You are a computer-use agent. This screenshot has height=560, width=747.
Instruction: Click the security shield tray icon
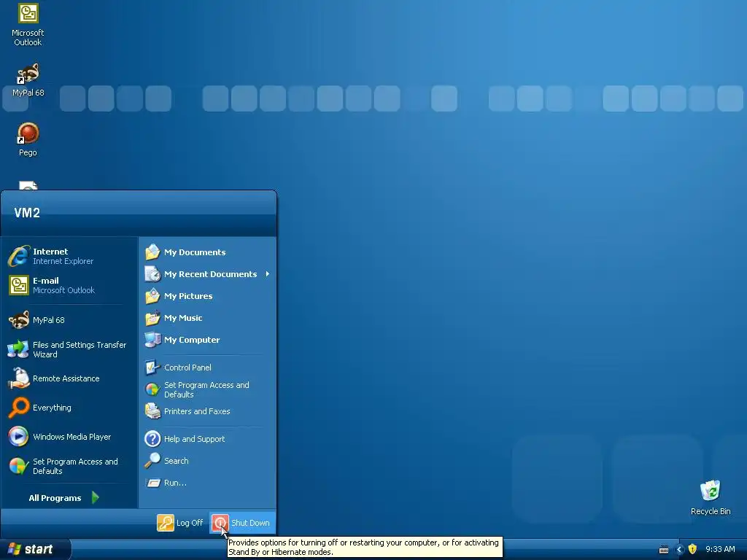coord(693,549)
